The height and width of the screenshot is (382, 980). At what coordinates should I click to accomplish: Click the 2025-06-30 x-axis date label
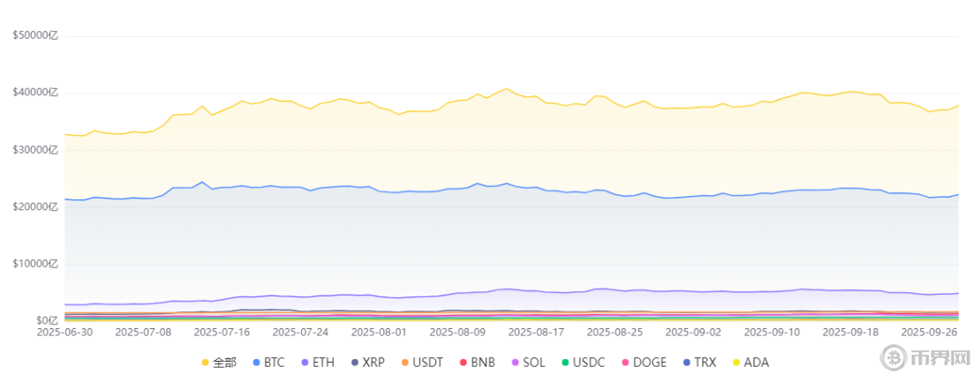[65, 333]
